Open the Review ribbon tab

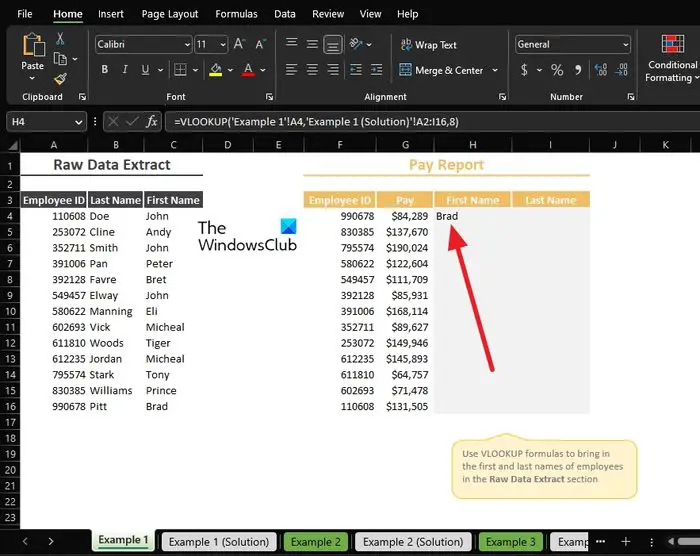[x=328, y=14]
